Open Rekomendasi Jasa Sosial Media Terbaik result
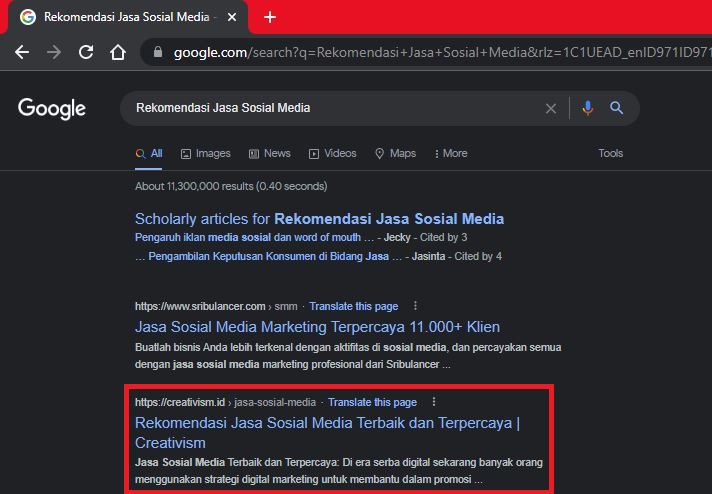 coord(327,433)
